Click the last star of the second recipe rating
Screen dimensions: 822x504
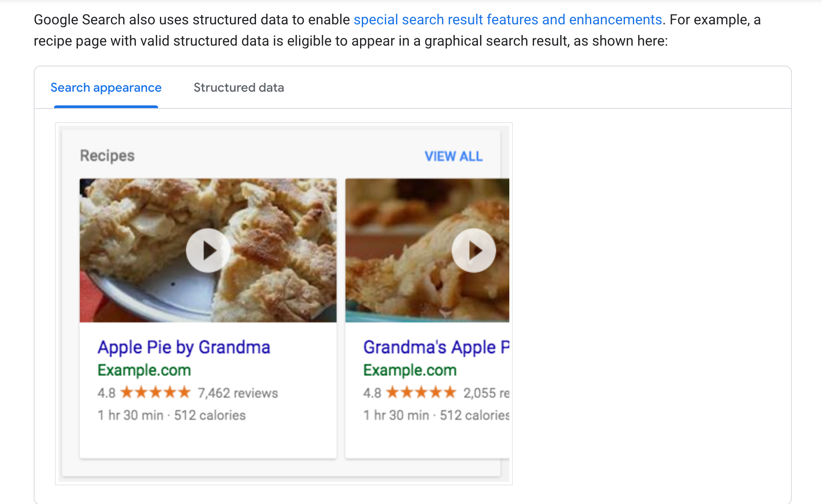[451, 392]
